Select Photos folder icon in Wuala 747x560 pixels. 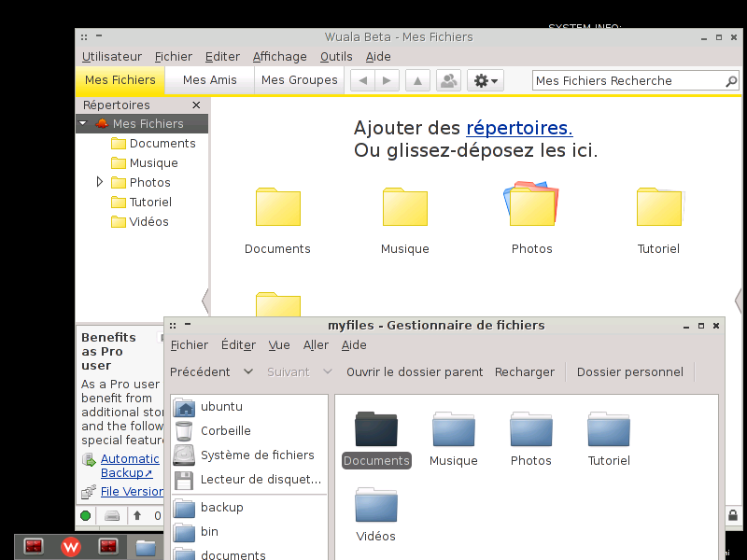click(x=531, y=203)
